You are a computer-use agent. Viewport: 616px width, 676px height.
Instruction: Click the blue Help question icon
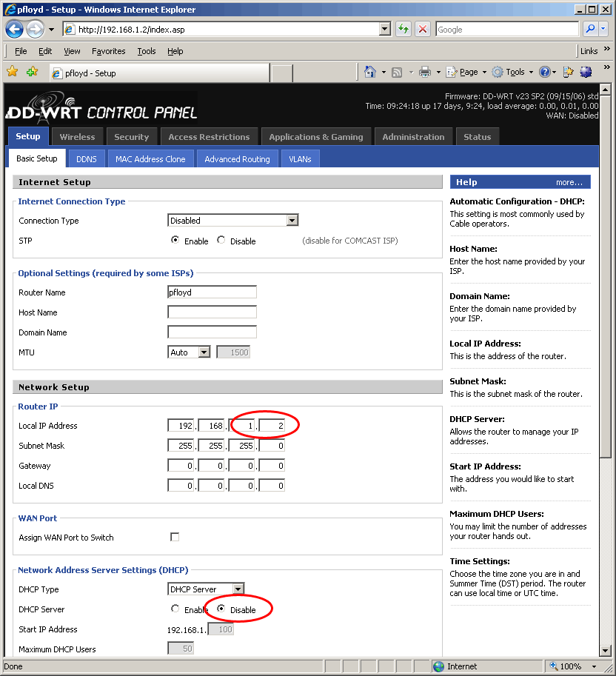545,72
